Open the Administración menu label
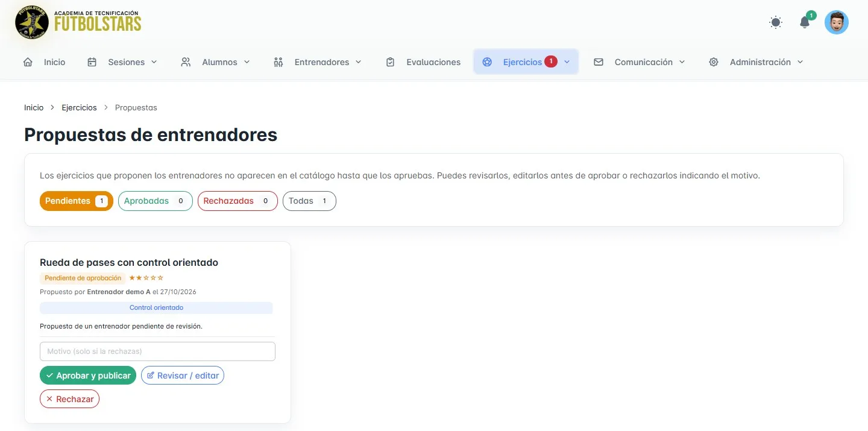 (x=760, y=62)
